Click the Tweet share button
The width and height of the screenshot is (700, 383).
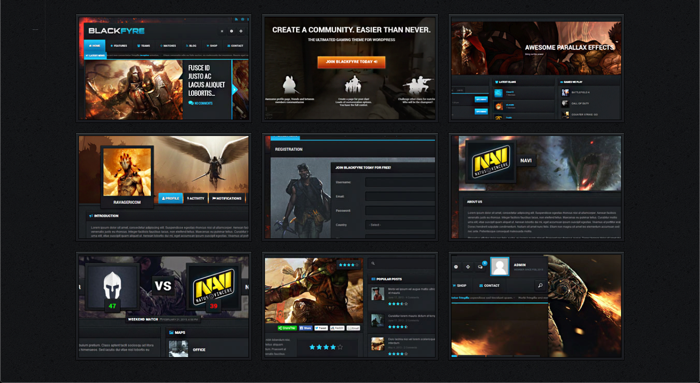click(321, 328)
